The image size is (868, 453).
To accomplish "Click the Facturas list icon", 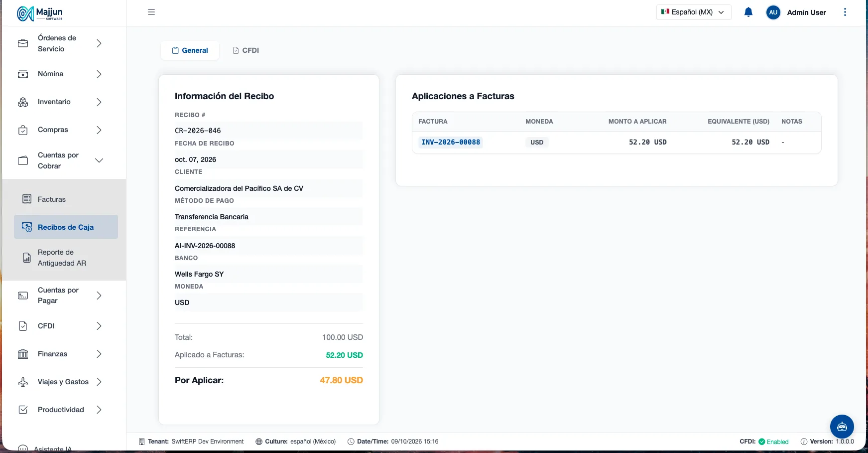I will 27,199.
